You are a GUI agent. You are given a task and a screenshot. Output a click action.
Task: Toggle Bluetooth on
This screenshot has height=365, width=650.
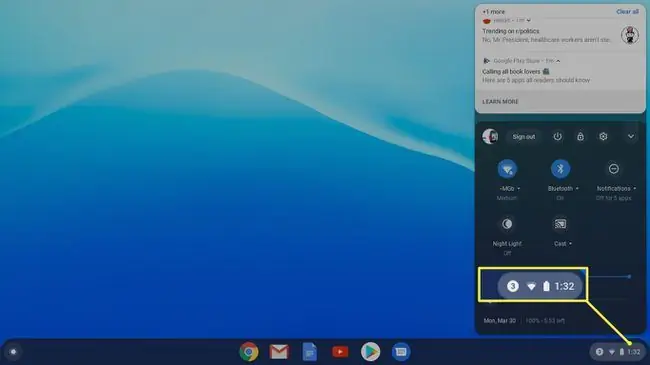560,169
